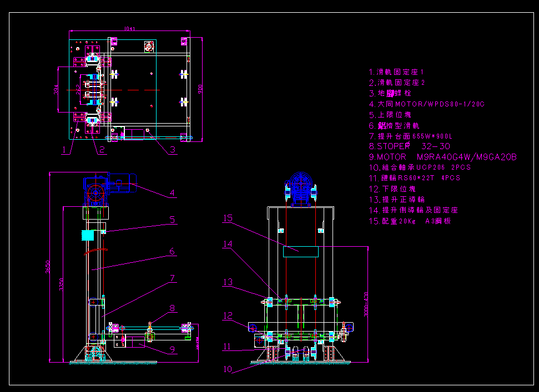The width and height of the screenshot is (539, 392).
Task: Click callout number 15 in front view
Action: pyautogui.click(x=228, y=218)
